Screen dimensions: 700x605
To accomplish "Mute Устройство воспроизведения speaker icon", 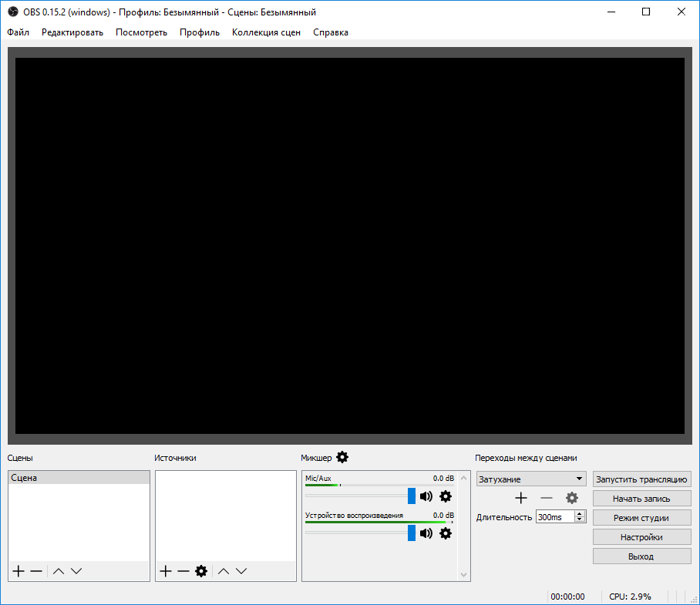I will pos(426,533).
